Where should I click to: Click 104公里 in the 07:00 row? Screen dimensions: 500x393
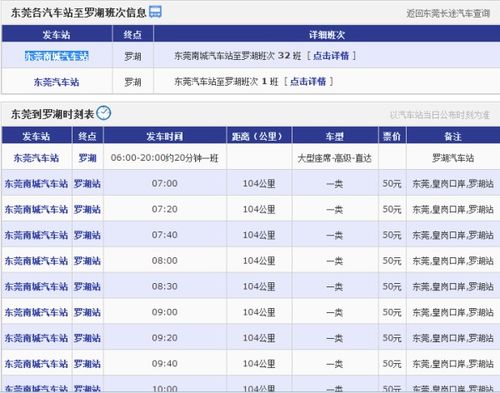(259, 183)
